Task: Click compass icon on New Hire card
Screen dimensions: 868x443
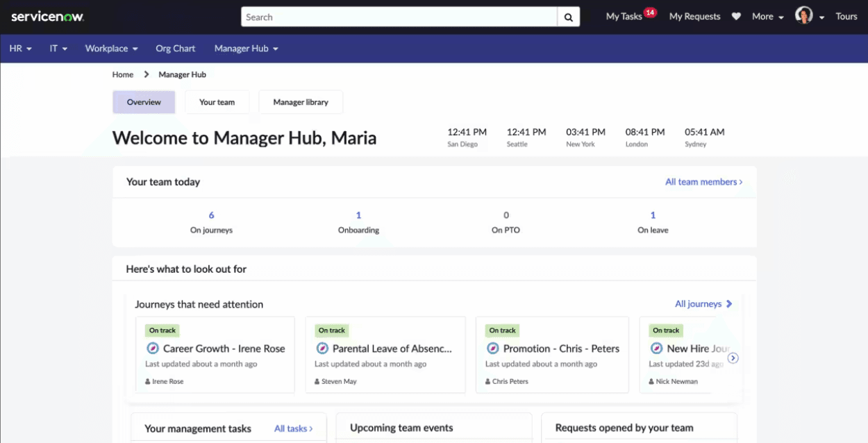Action: pyautogui.click(x=656, y=349)
